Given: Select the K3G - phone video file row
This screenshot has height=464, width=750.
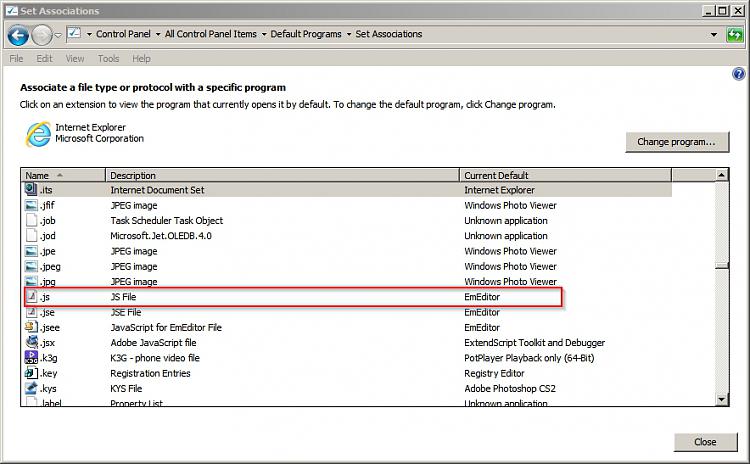Looking at the screenshot, I should 347,358.
